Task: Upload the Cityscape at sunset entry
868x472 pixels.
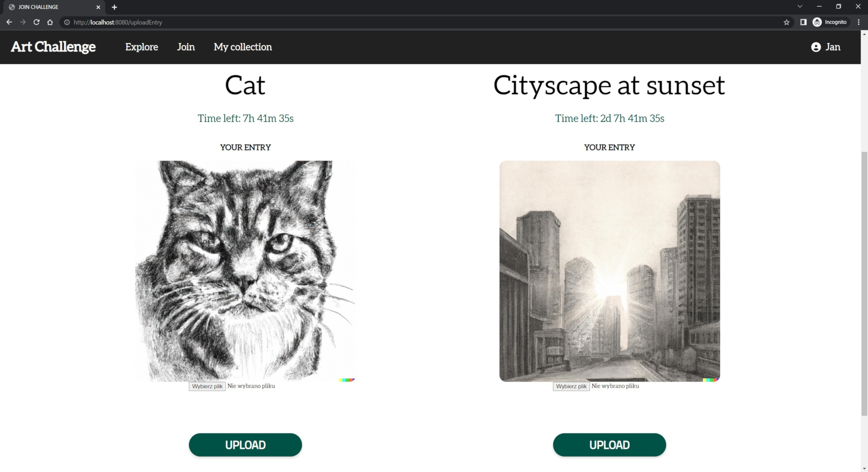Action: 609,445
